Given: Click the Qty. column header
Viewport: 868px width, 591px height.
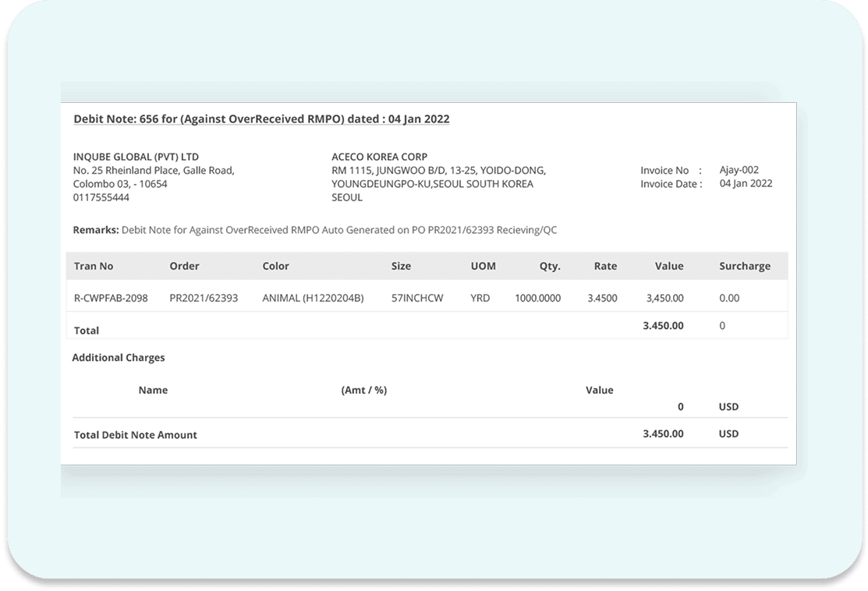Looking at the screenshot, I should pos(550,266).
